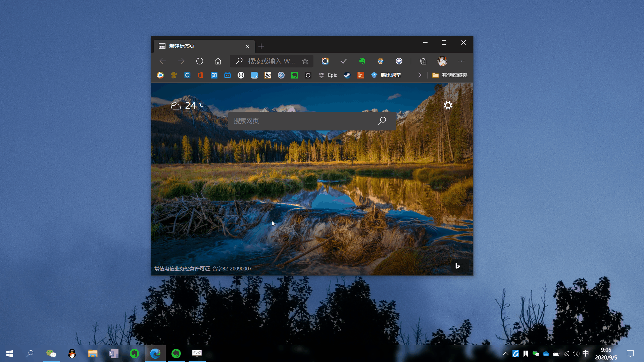Open File Explorer from the taskbar

click(x=93, y=354)
